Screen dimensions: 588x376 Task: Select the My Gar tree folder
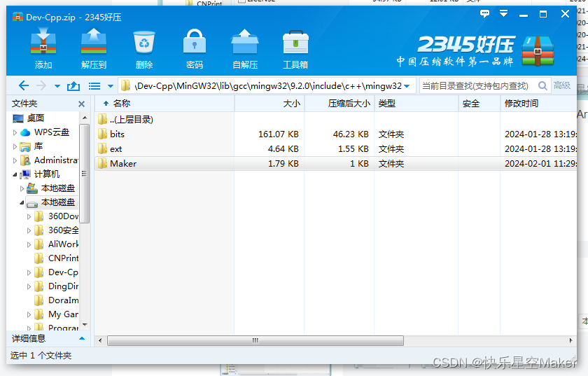pyautogui.click(x=64, y=314)
